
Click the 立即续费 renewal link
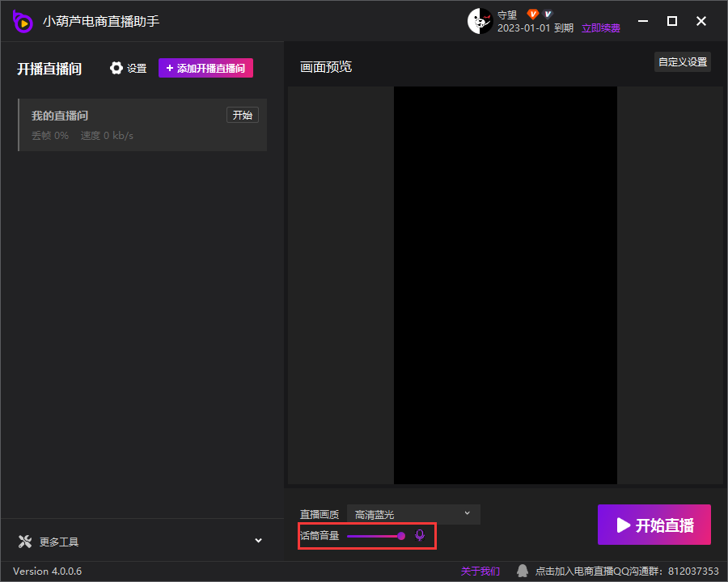601,28
